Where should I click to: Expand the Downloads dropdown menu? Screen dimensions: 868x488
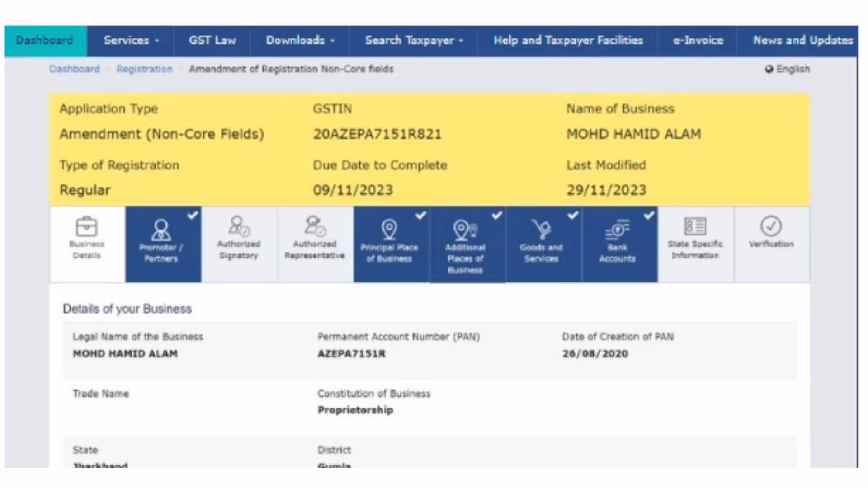coord(300,41)
